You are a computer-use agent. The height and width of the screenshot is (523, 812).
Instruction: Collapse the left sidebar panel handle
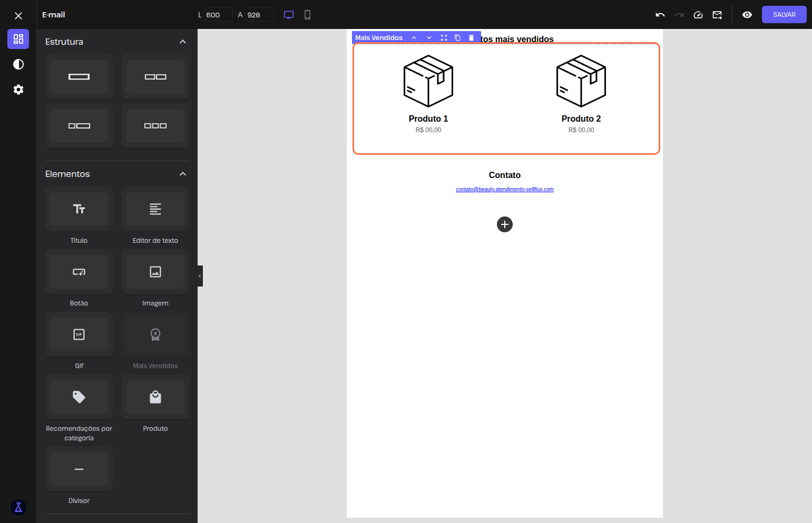pos(200,276)
